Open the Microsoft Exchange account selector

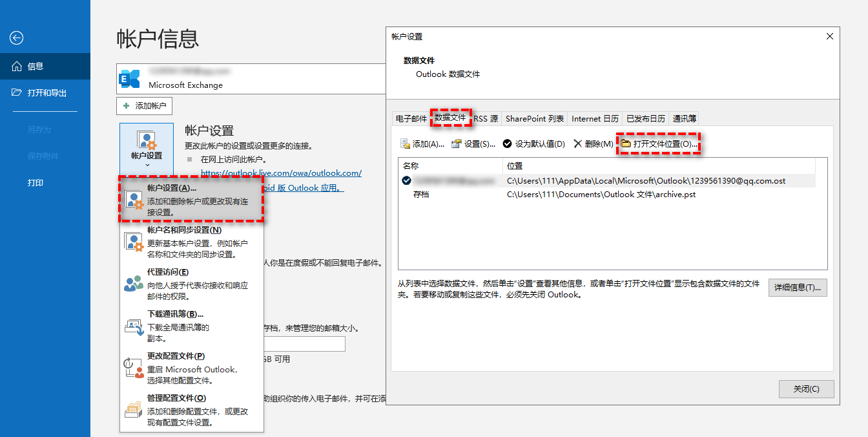[251, 78]
